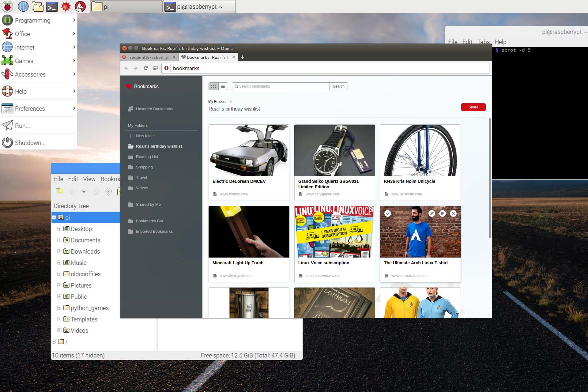588x392 pixels.
Task: Collapse the pi node in Directory Tree
Action: point(54,217)
